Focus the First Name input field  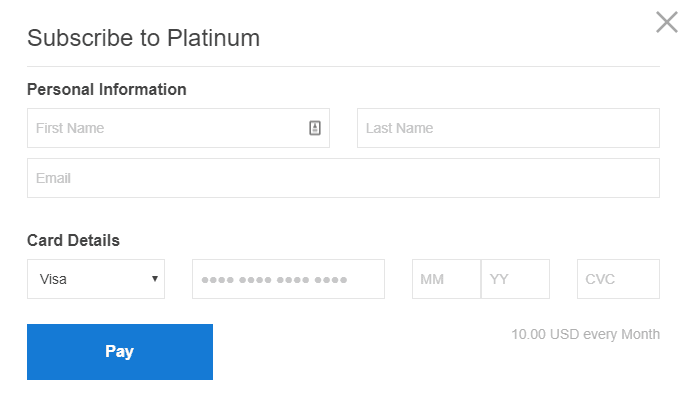(178, 128)
